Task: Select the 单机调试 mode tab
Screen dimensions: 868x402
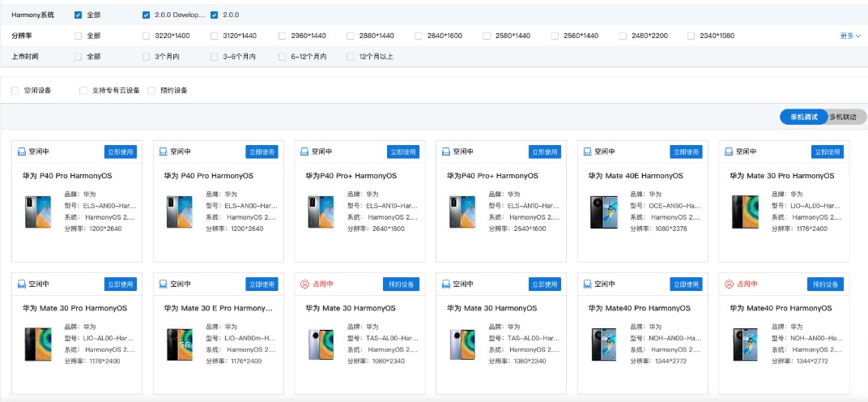Action: pos(803,117)
